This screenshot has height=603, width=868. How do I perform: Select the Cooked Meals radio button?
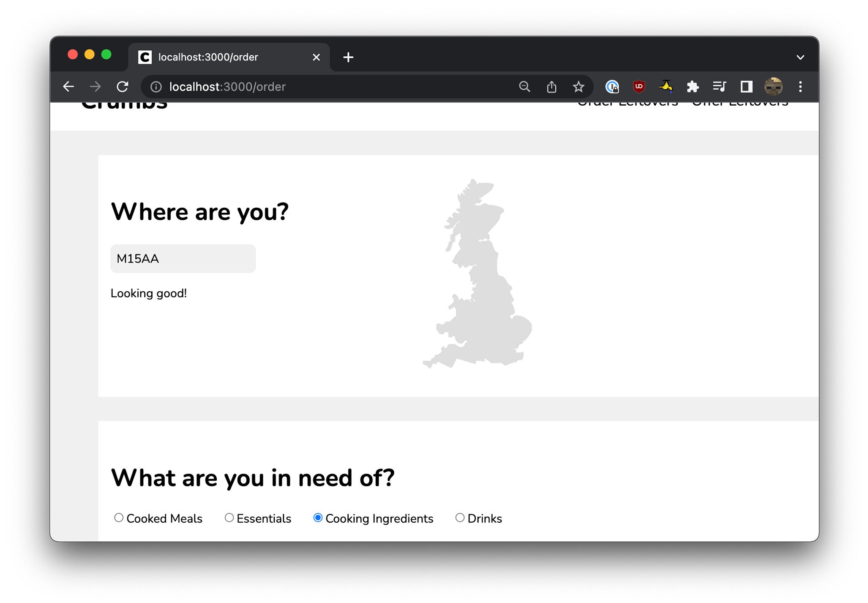coord(119,518)
